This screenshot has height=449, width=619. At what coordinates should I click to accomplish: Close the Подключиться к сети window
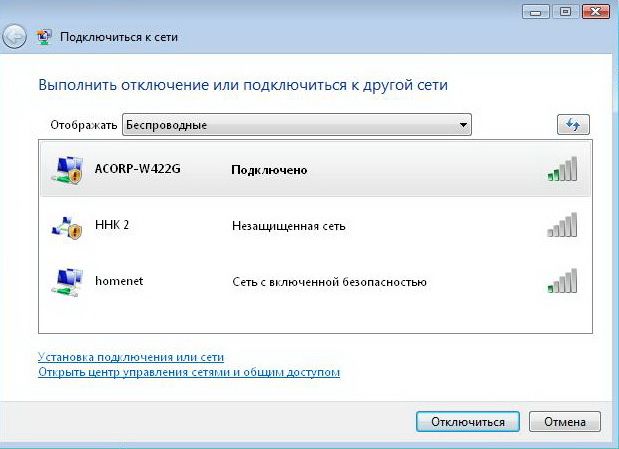(x=596, y=12)
